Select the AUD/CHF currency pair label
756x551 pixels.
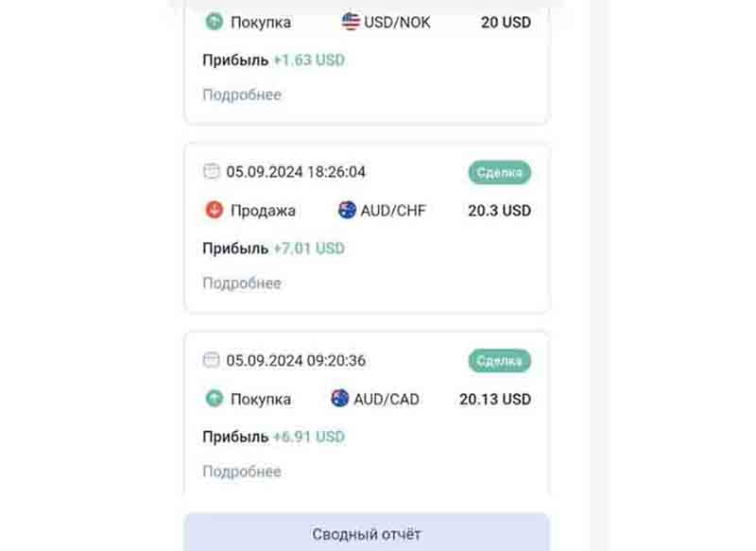click(393, 210)
